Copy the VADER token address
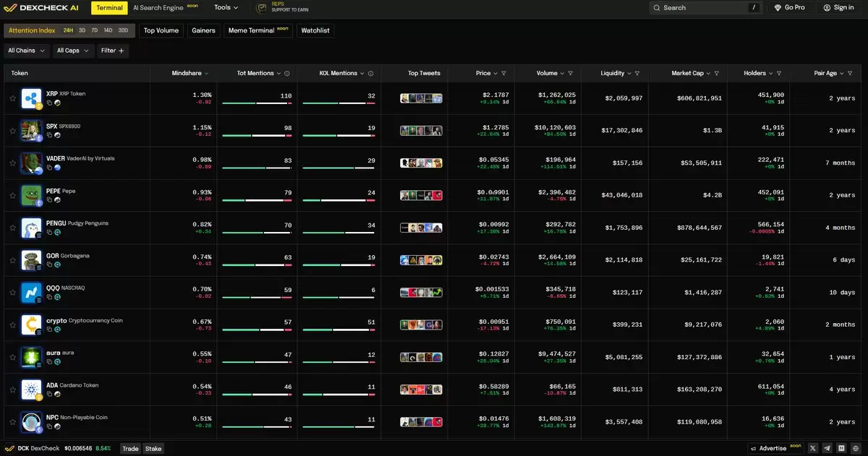The image size is (868, 456). click(49, 168)
